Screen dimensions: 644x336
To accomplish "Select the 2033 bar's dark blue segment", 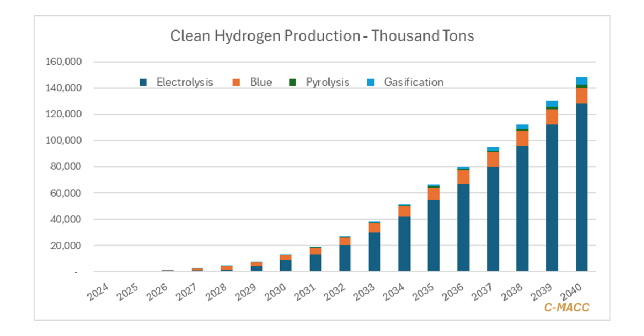I will coord(374,252).
